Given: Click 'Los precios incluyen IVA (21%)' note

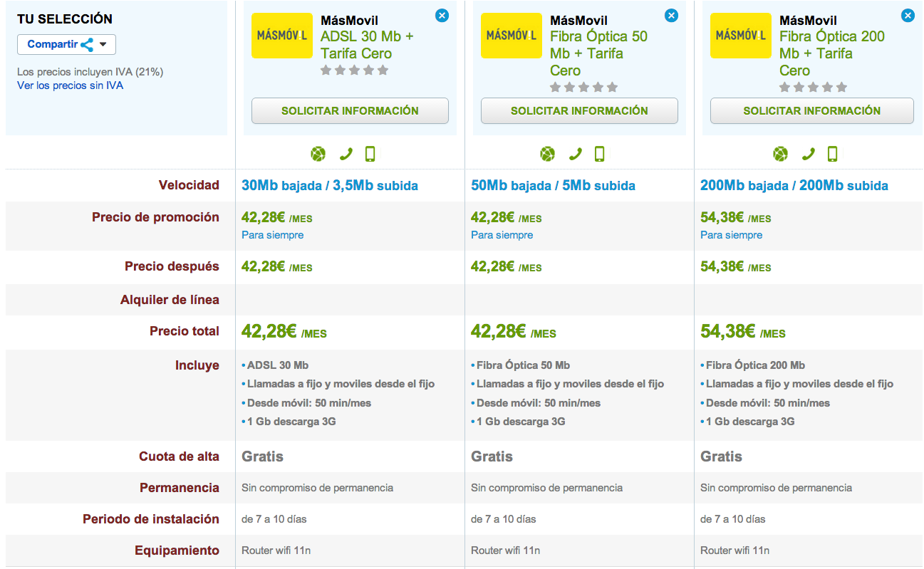Looking at the screenshot, I should [x=90, y=72].
